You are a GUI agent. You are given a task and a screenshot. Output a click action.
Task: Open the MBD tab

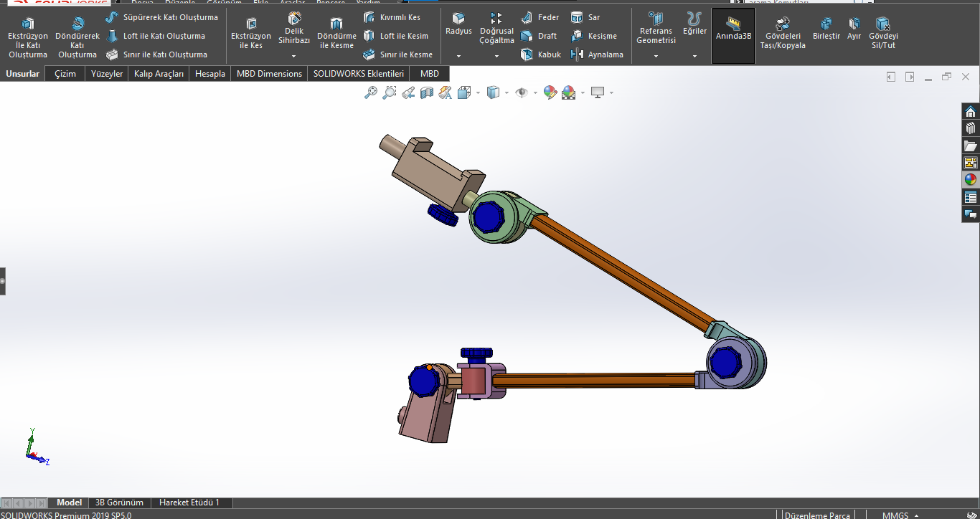[x=430, y=74]
